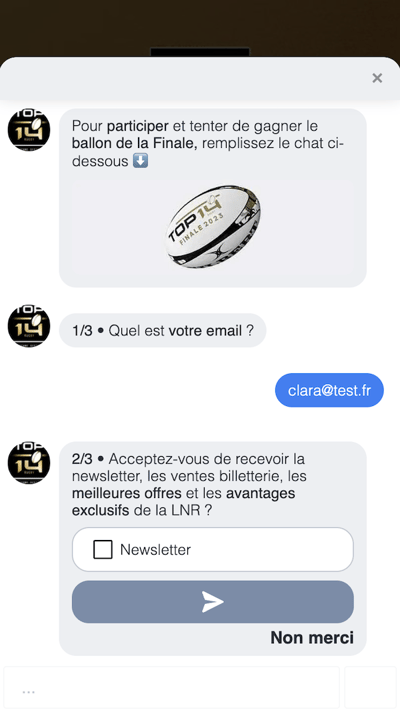The image size is (400, 712).
Task: Select the clara@test.fr reply bubble
Action: click(x=329, y=390)
